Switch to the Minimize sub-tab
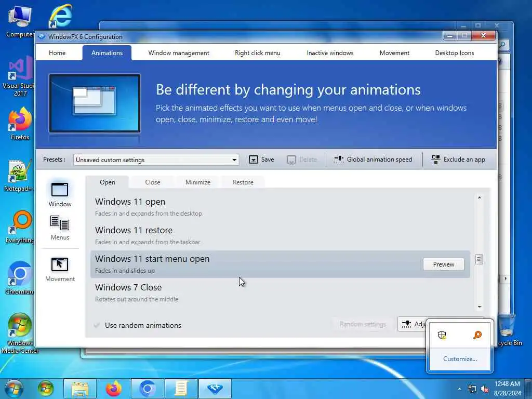 [198, 182]
